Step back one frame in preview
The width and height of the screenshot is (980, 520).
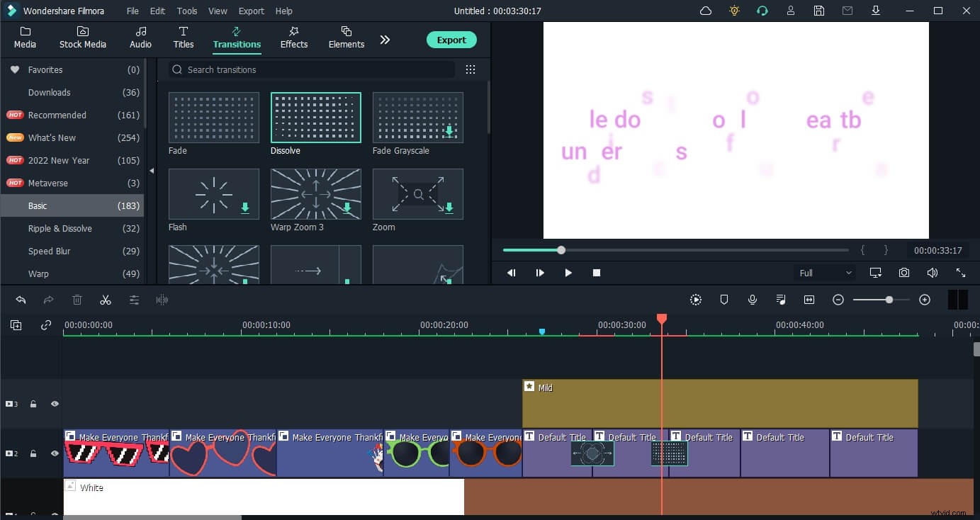pyautogui.click(x=511, y=273)
